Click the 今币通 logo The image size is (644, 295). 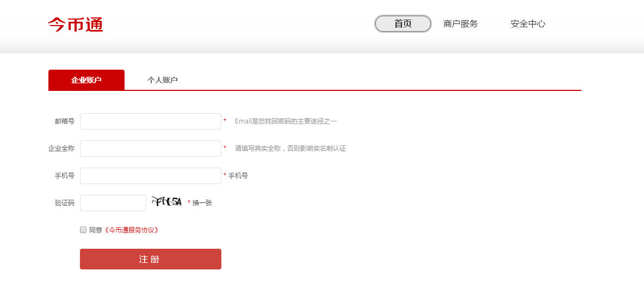tap(76, 24)
